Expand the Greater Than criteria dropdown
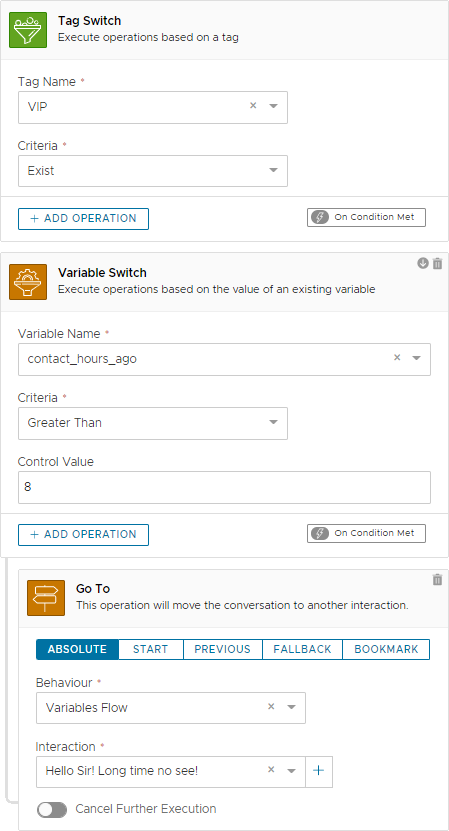 (274, 422)
